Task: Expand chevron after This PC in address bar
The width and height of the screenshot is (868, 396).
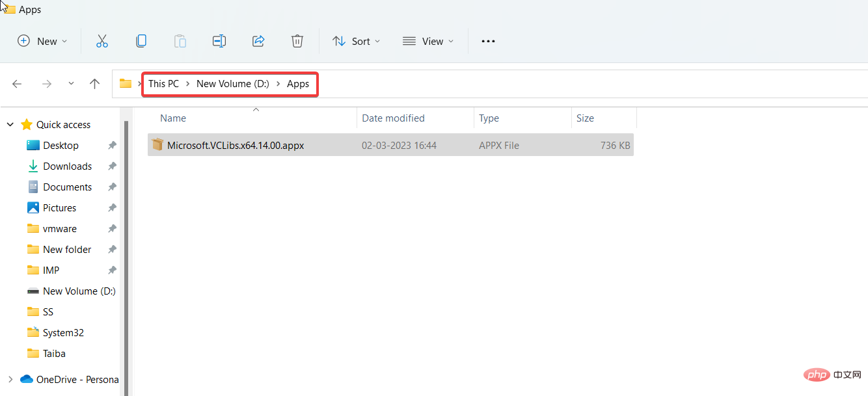Action: (188, 84)
